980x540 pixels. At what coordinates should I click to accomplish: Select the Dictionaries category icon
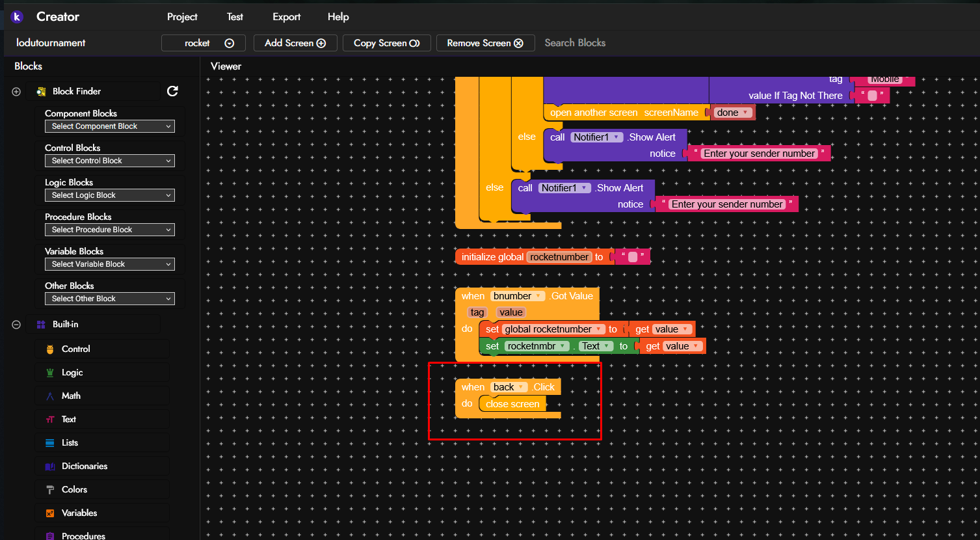50,466
